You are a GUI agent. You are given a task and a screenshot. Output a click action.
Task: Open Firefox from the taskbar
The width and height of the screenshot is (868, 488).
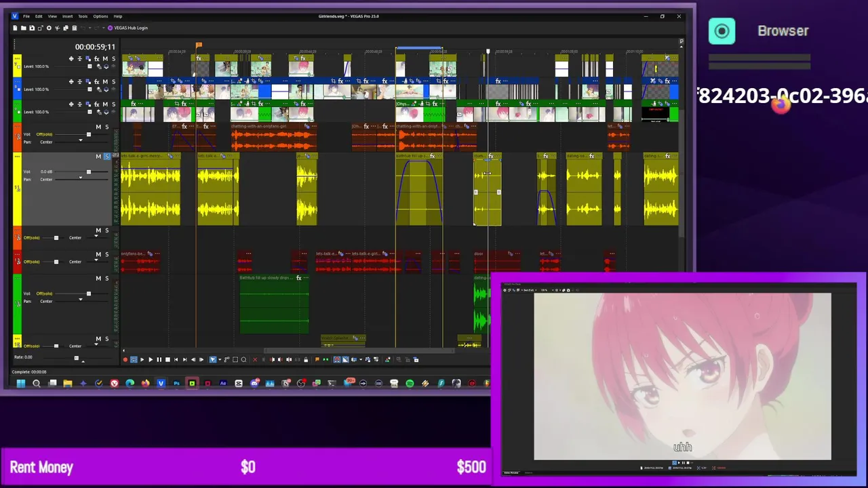tap(145, 384)
